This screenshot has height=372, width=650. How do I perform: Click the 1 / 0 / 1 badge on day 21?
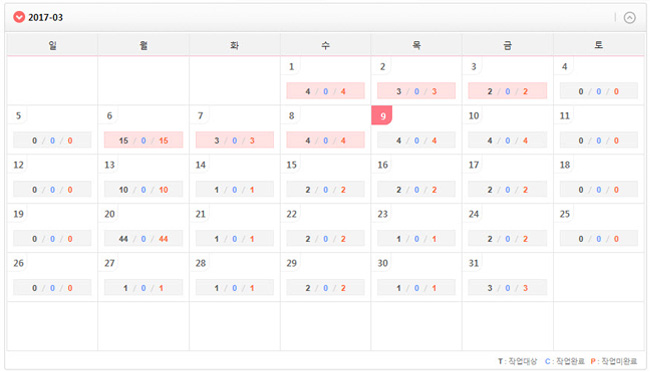coord(235,238)
